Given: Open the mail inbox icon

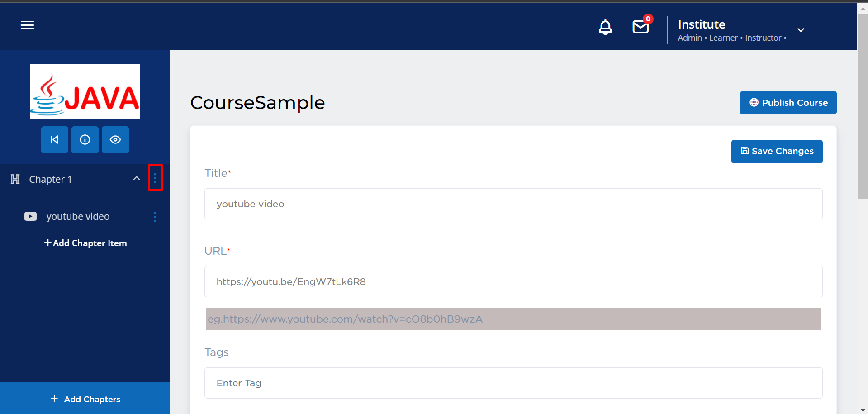Looking at the screenshot, I should (640, 27).
